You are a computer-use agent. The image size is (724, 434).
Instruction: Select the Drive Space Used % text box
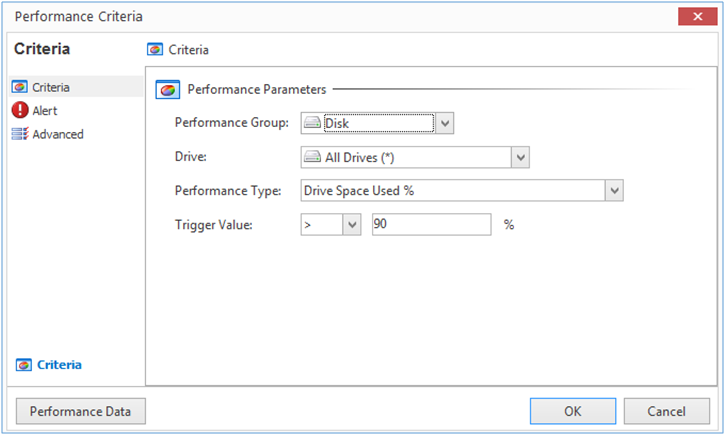[x=452, y=191]
